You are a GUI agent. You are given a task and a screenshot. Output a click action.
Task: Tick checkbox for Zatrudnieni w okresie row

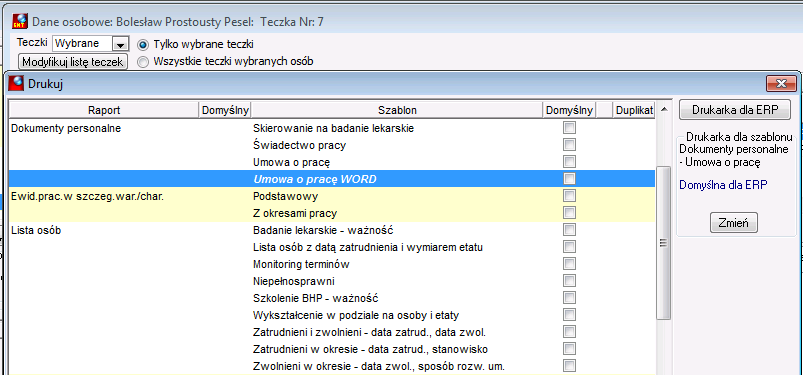(569, 349)
